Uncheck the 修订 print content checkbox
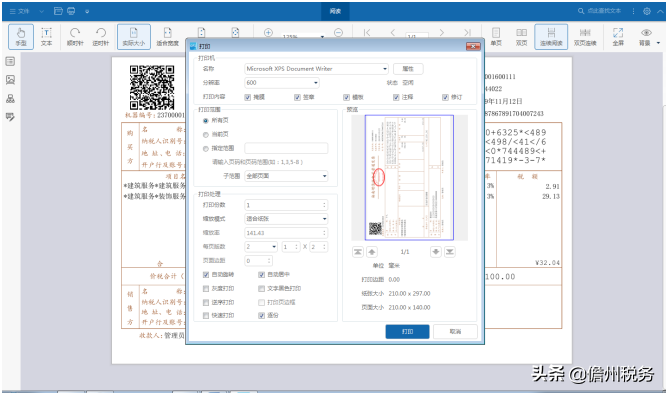This screenshot has width=666, height=394. coord(445,97)
